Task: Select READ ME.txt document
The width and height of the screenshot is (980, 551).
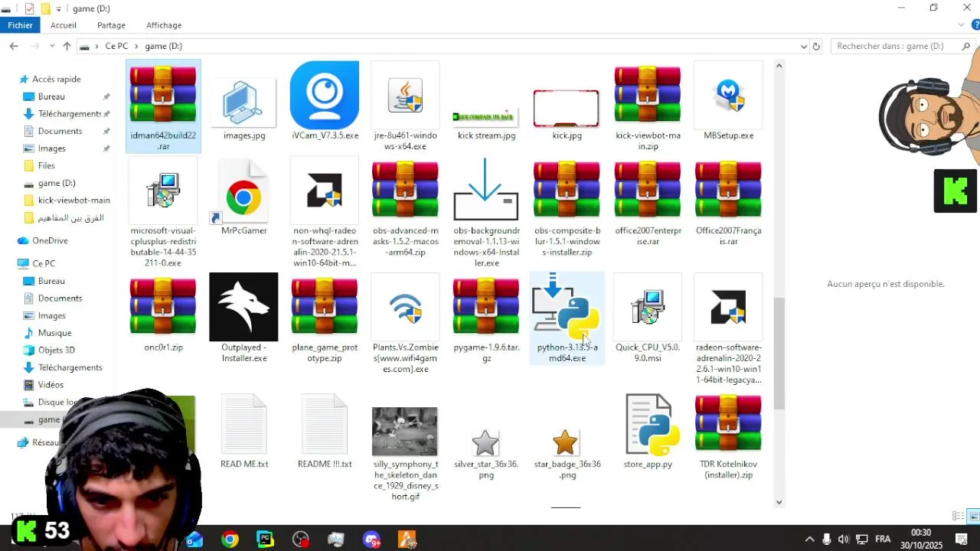Action: click(x=244, y=431)
